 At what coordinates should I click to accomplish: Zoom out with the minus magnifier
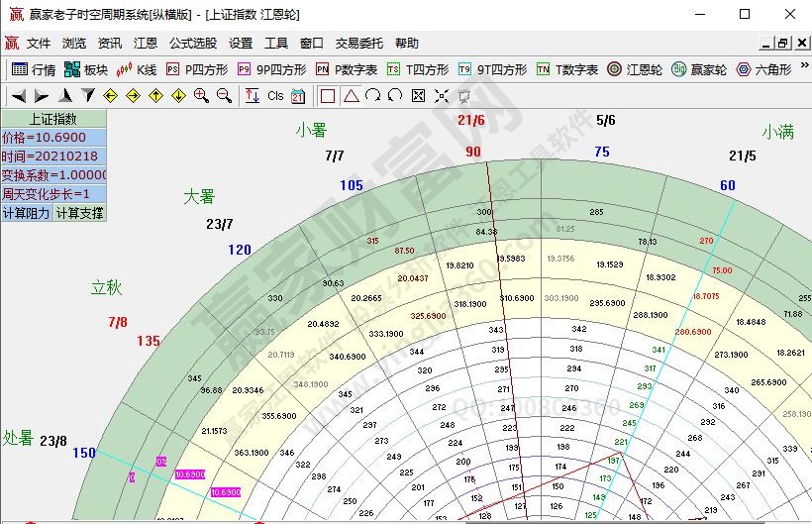point(224,96)
